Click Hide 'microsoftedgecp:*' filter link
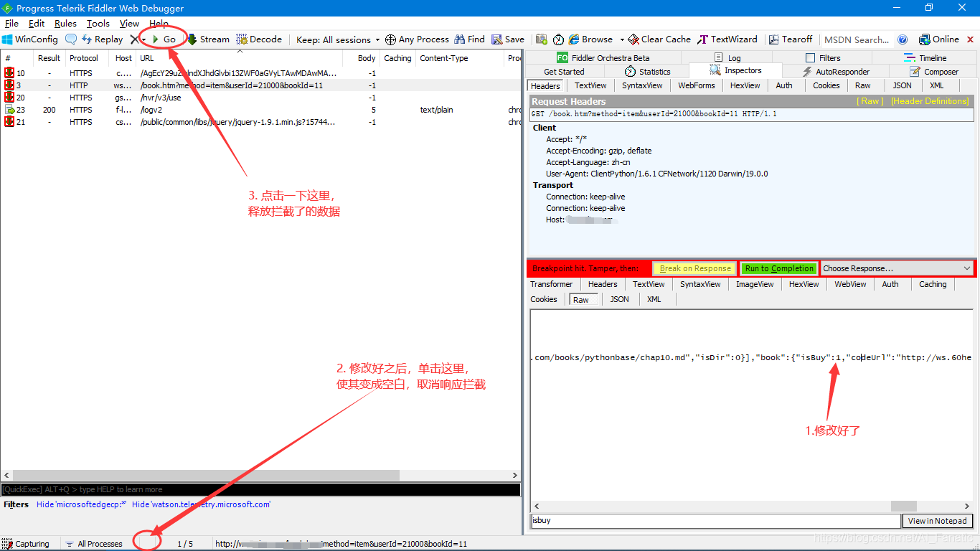Image resolution: width=980 pixels, height=551 pixels. (81, 504)
